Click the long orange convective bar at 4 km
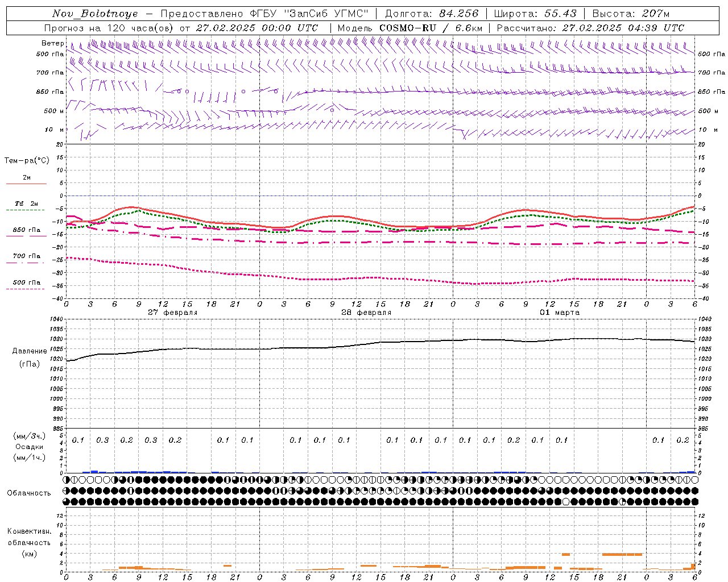The height and width of the screenshot is (582, 728). 622,554
